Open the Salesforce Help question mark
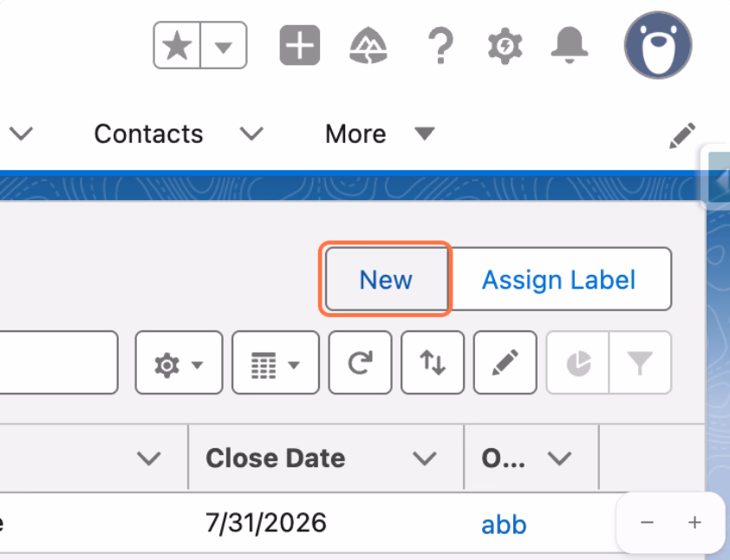The height and width of the screenshot is (560, 730). click(440, 45)
